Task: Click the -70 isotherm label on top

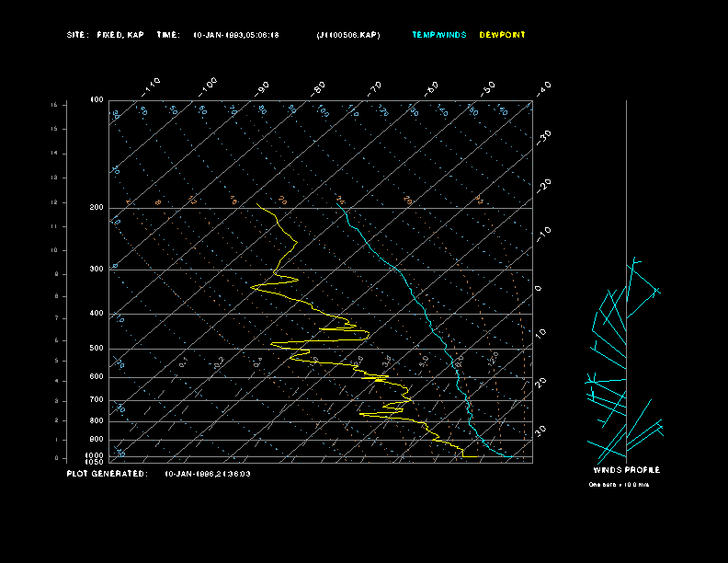Action: coord(375,89)
